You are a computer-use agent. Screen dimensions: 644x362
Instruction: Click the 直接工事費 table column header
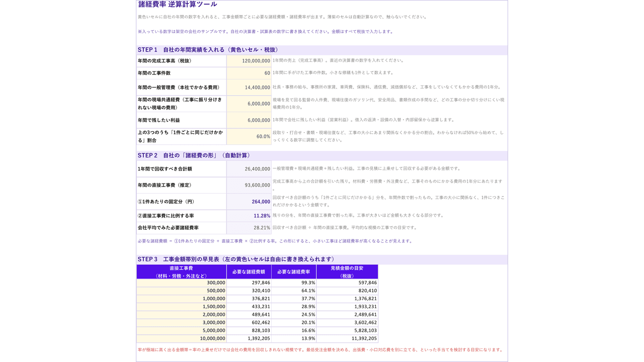181,272
